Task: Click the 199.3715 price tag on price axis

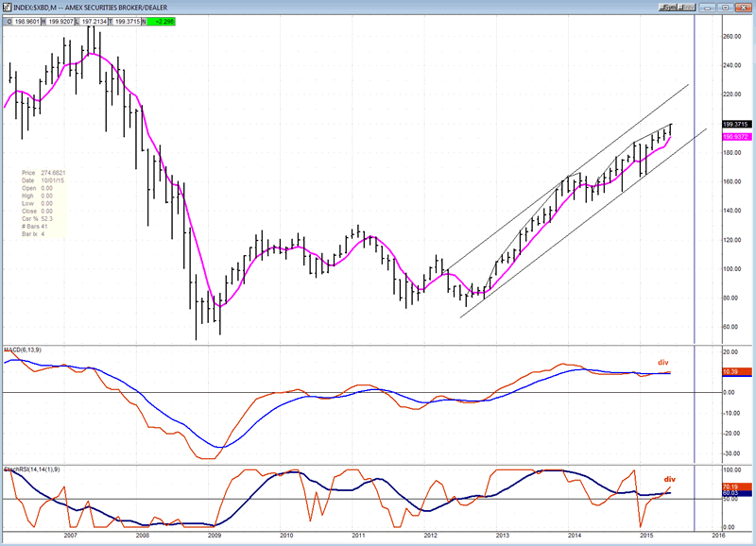Action: 735,124
